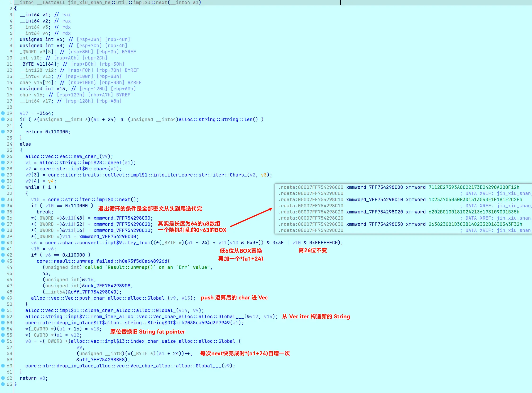Toggle breakpoint dot on line 49
532x393 pixels.
(3, 298)
